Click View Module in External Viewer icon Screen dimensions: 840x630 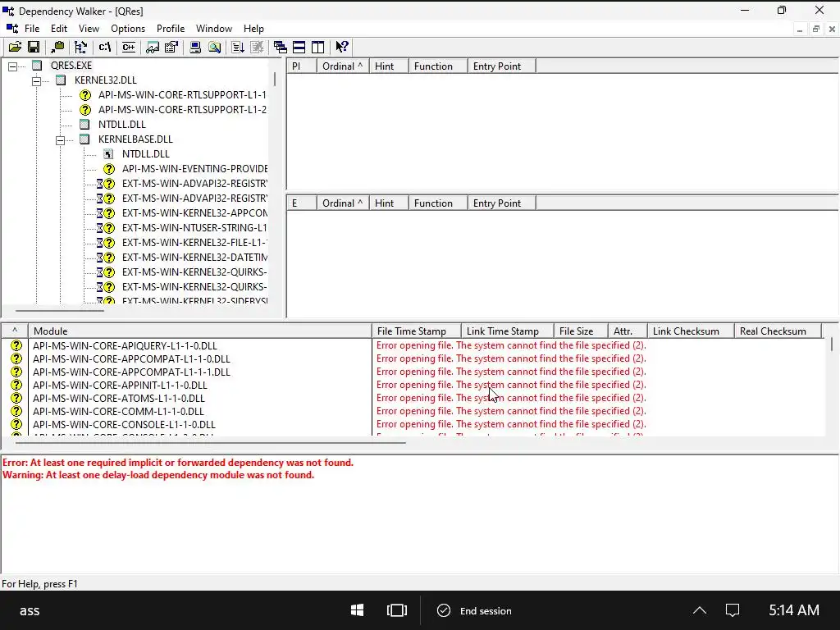(x=153, y=47)
